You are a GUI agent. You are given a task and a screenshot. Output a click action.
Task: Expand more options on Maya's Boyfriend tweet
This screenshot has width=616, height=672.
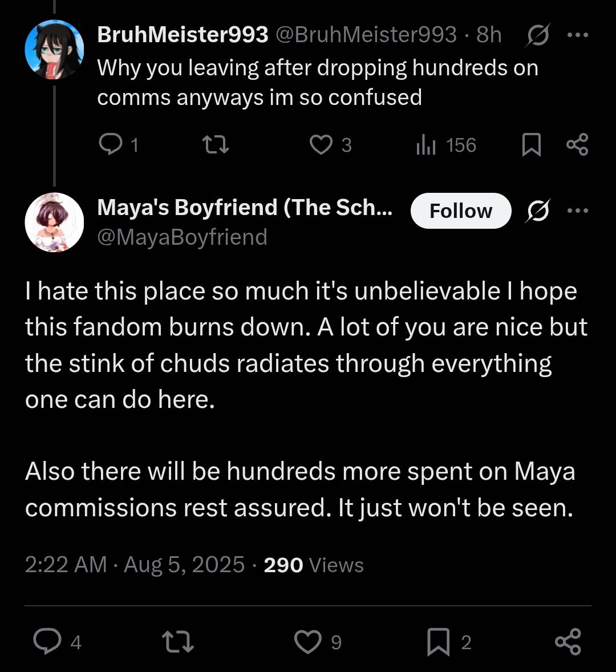(x=577, y=211)
